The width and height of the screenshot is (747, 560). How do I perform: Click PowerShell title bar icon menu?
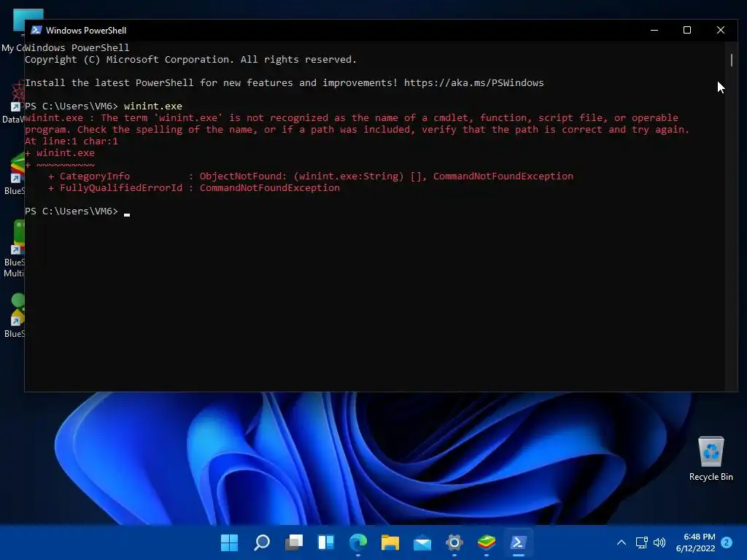pos(36,30)
